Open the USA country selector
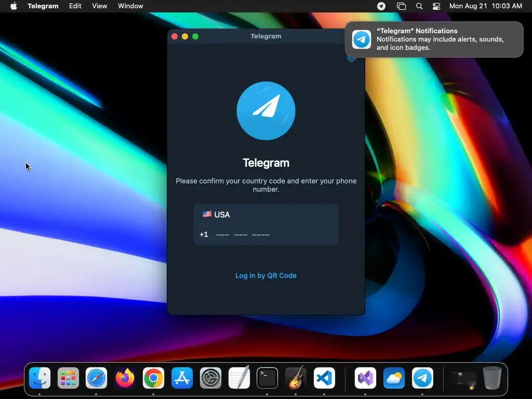The height and width of the screenshot is (399, 532). point(266,215)
